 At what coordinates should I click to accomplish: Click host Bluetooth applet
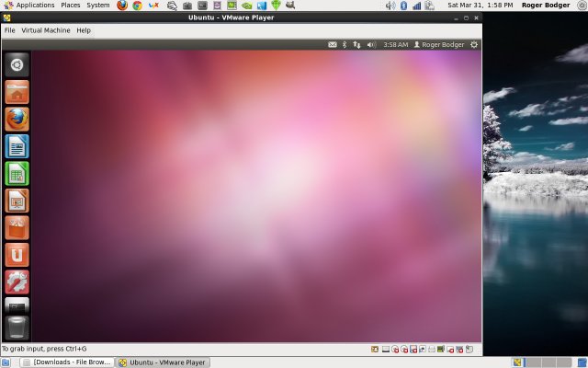pos(403,6)
